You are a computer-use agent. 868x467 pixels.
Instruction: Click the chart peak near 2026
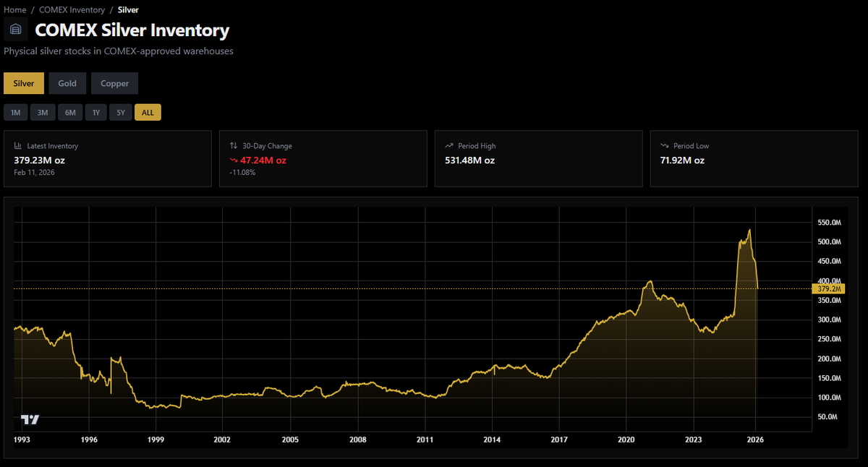pyautogui.click(x=749, y=230)
